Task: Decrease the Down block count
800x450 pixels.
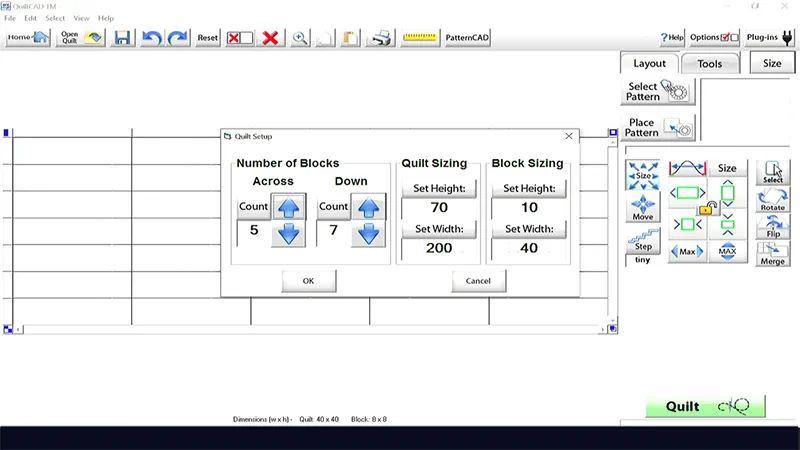Action: point(369,235)
